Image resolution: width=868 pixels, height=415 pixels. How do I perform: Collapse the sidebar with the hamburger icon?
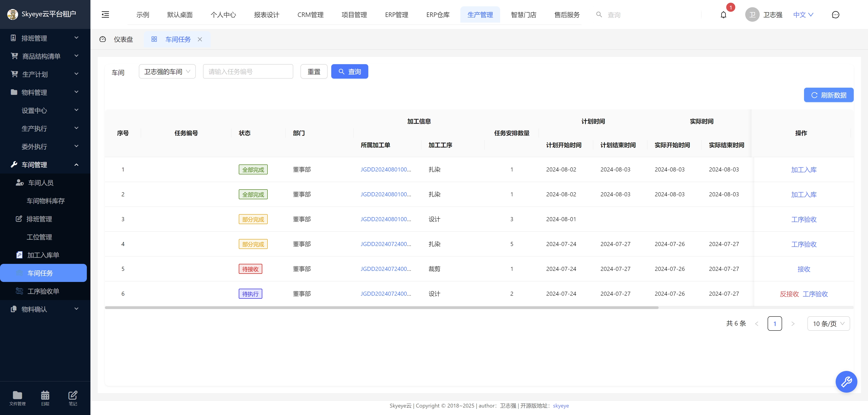[x=105, y=14]
